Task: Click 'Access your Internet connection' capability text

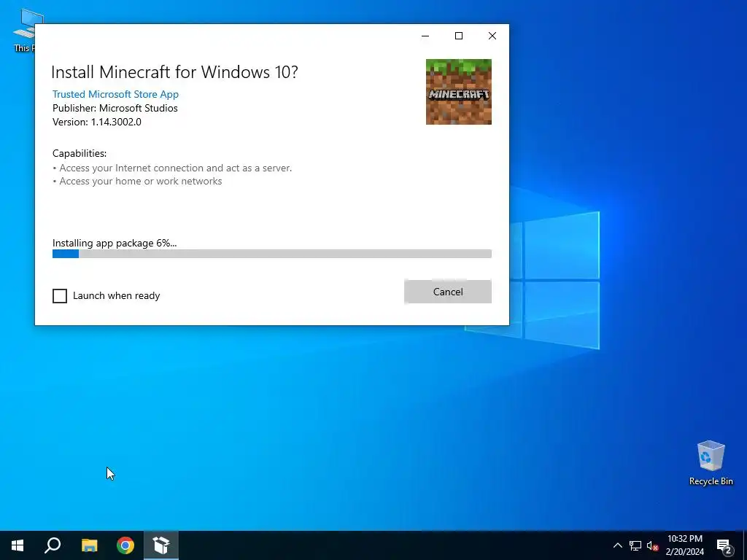Action: coord(175,168)
